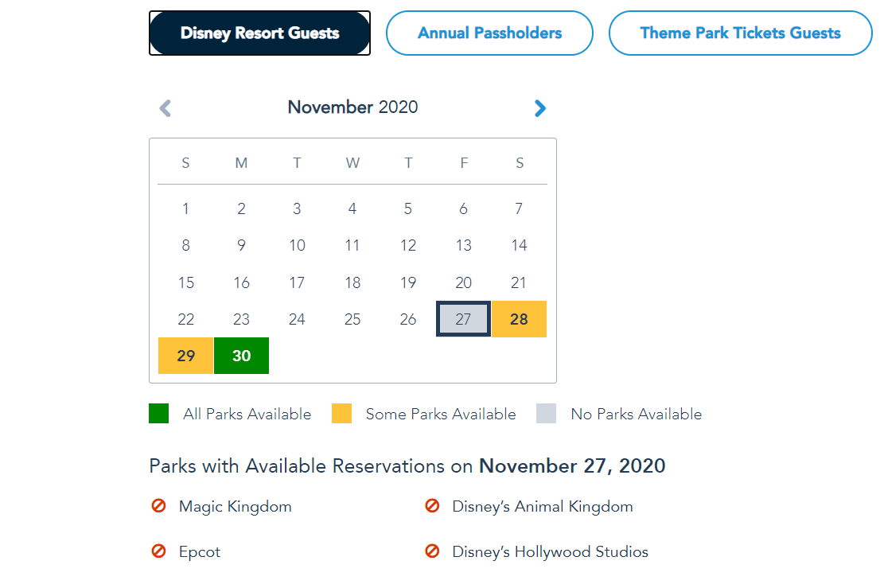880x588 pixels.
Task: Choose November 29 on the calendar
Action: (x=185, y=356)
